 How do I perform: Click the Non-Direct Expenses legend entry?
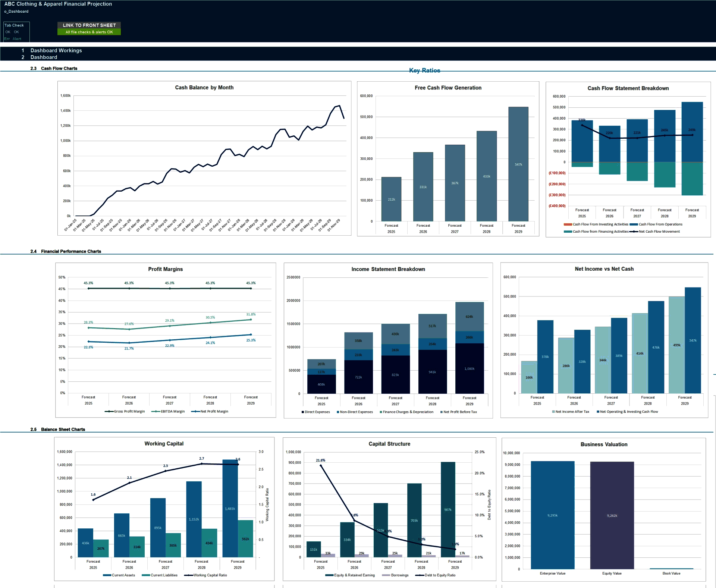pyautogui.click(x=355, y=412)
